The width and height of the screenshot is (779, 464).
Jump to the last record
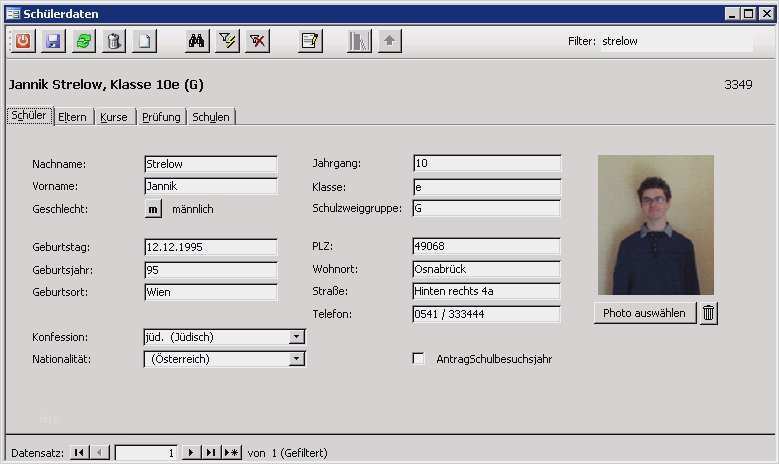pyautogui.click(x=211, y=453)
